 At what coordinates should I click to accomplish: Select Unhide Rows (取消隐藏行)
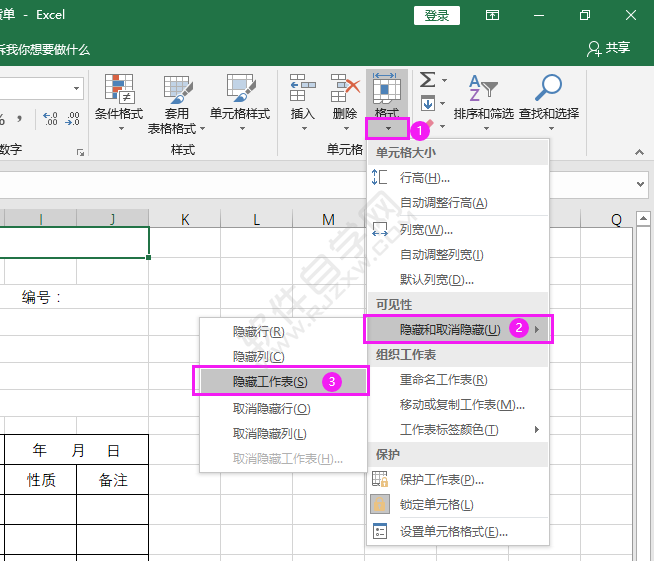coord(283,409)
